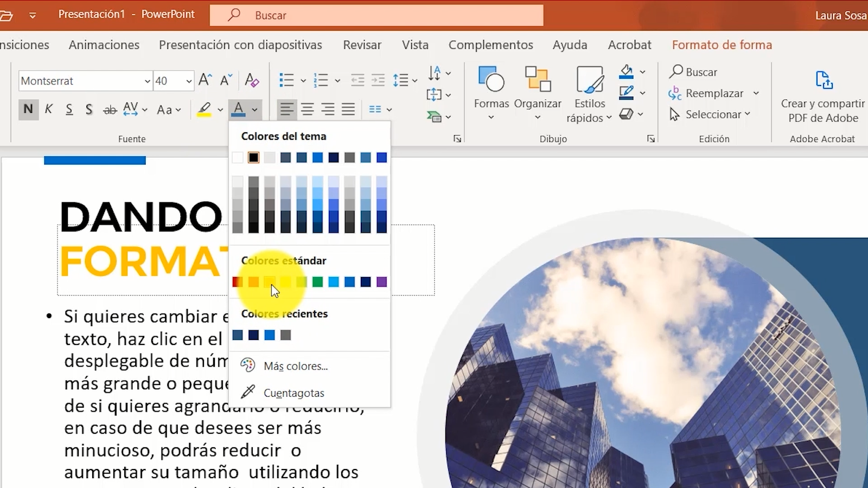The image size is (868, 488).
Task: Insert numbered list
Action: [x=321, y=80]
